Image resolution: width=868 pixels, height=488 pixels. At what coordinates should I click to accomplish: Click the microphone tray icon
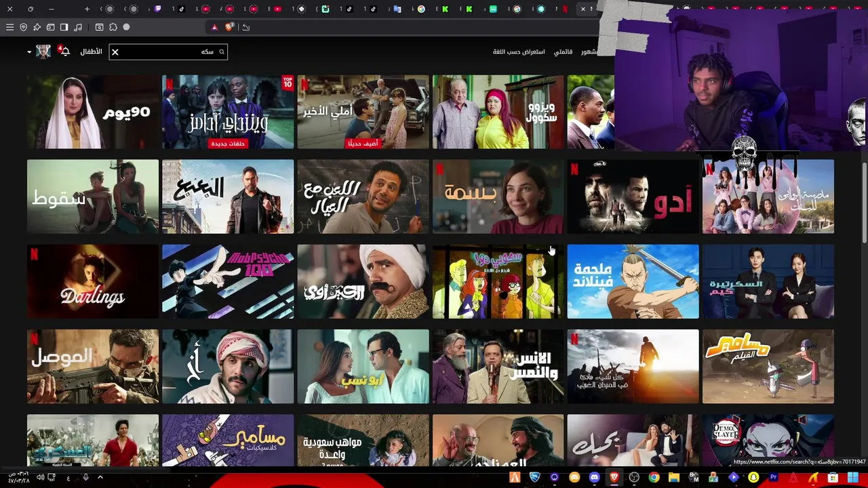click(x=85, y=478)
